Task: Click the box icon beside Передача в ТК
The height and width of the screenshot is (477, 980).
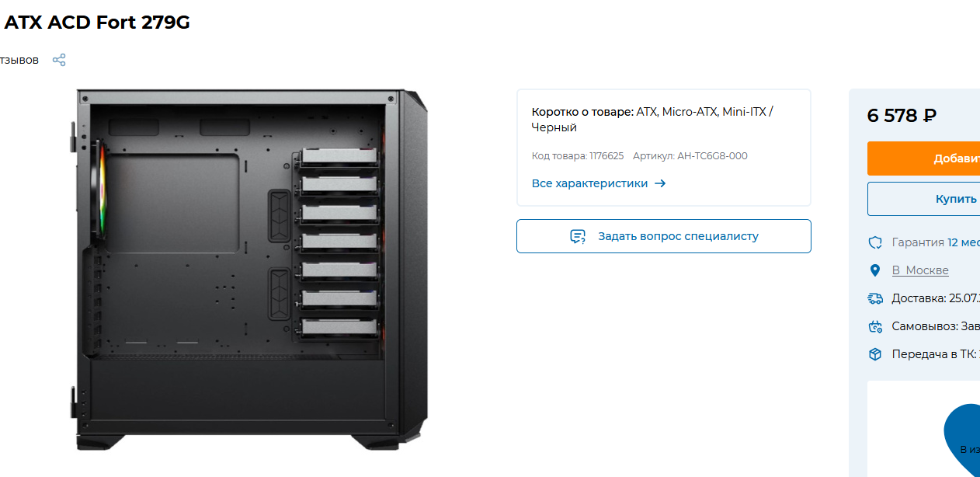Action: (x=875, y=354)
